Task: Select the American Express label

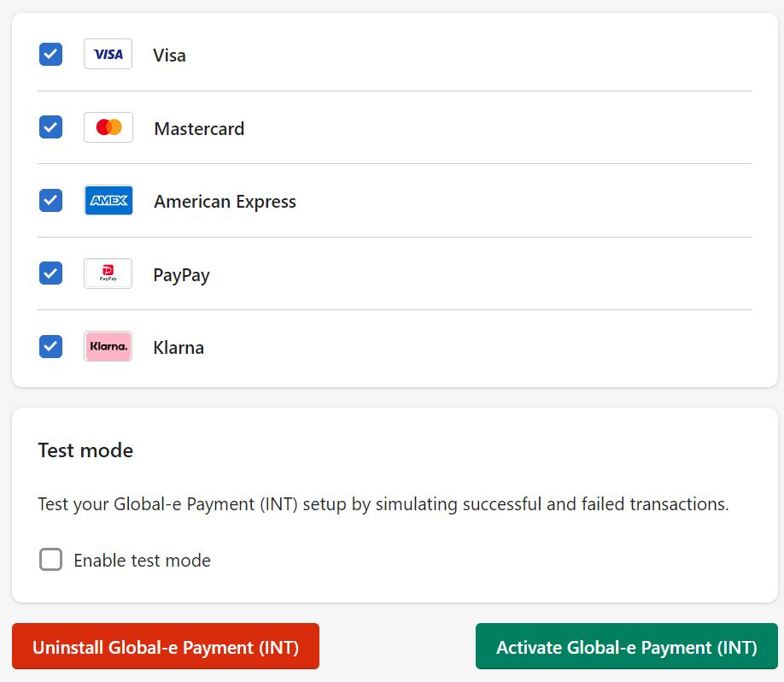Action: point(225,201)
